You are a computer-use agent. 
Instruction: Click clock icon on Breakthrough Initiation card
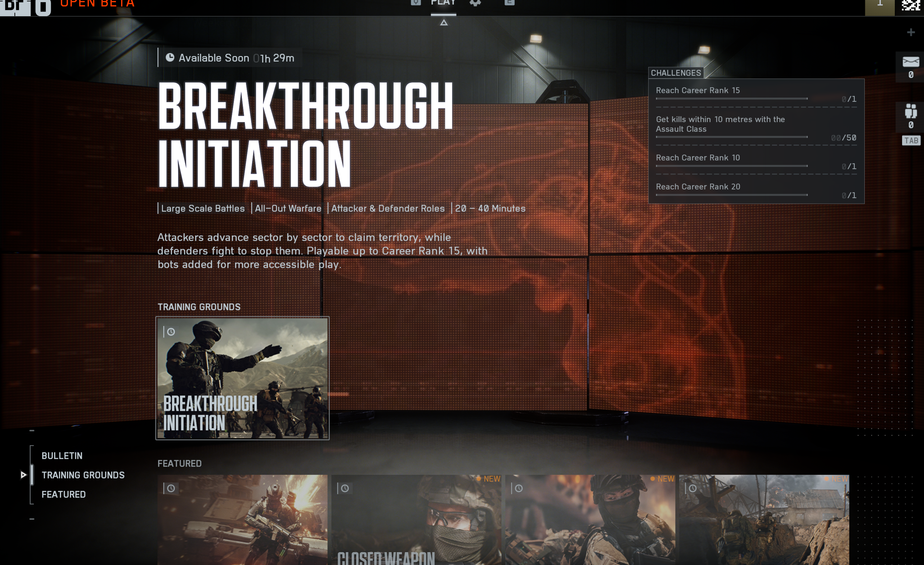(171, 332)
